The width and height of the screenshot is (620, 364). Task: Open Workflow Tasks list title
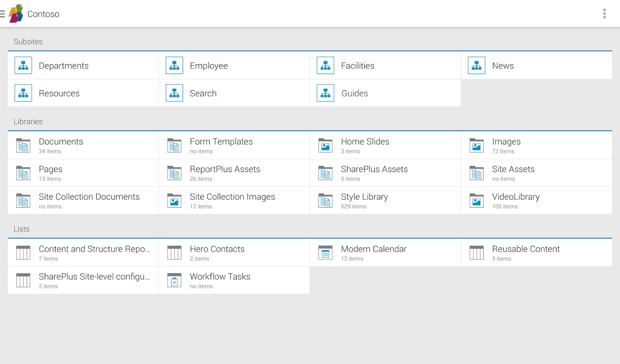coord(220,277)
